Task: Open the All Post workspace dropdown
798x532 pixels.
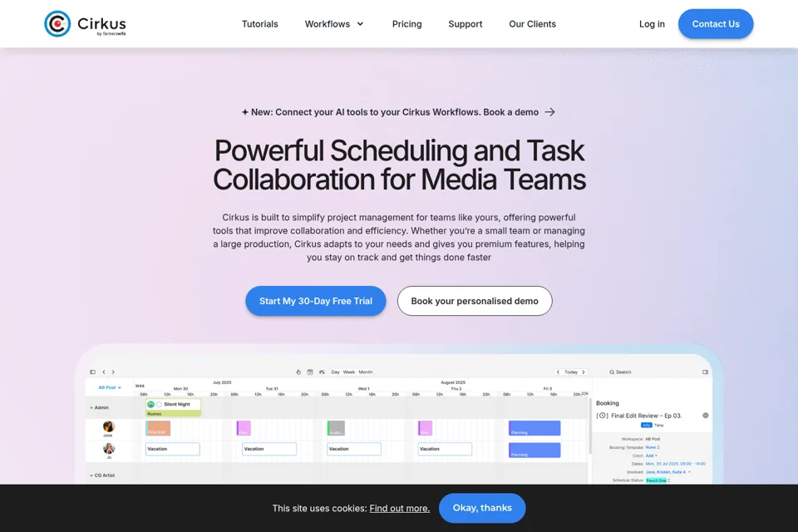Action: (x=110, y=387)
